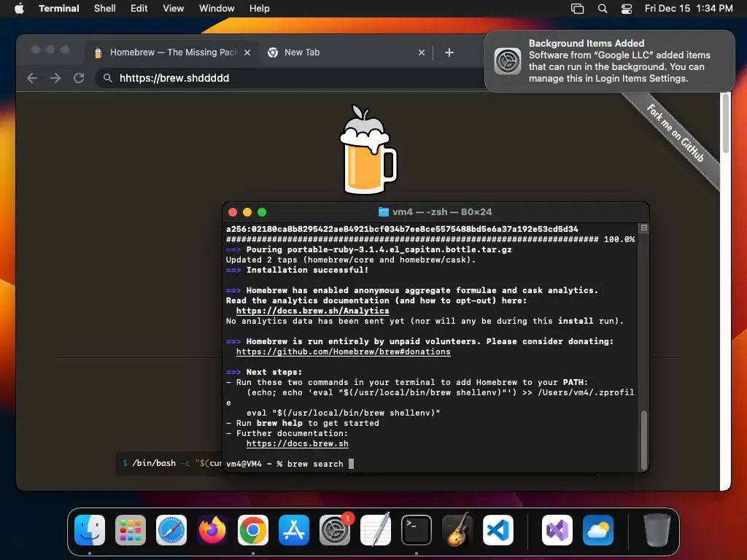The image size is (747, 560).
Task: Click the Background Items Added notification
Action: (x=610, y=61)
